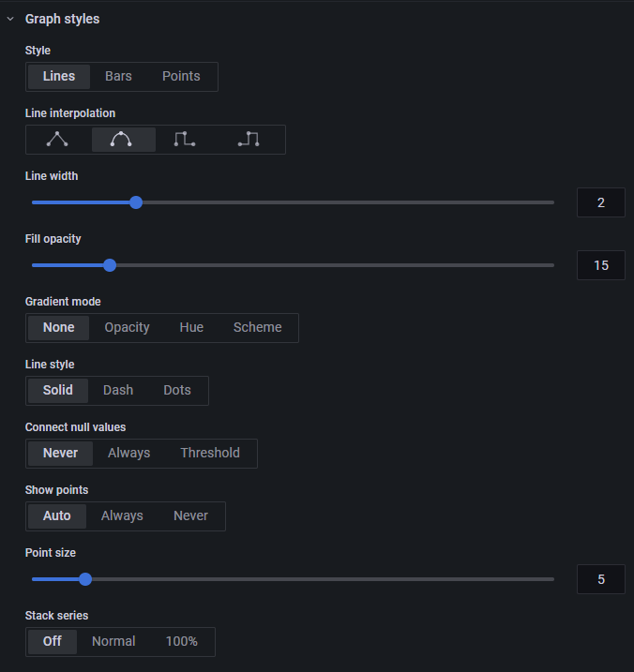The image size is (634, 672).
Task: Set connect null values to Always
Action: tap(129, 454)
